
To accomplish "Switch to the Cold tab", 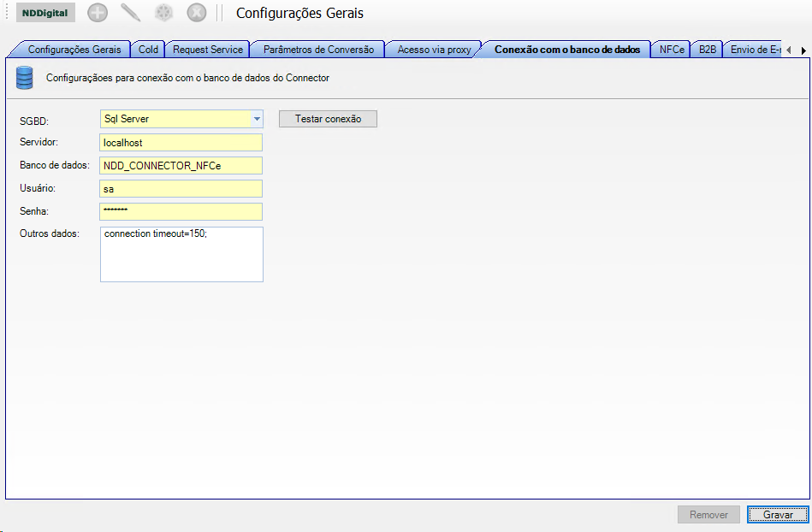I will [148, 50].
